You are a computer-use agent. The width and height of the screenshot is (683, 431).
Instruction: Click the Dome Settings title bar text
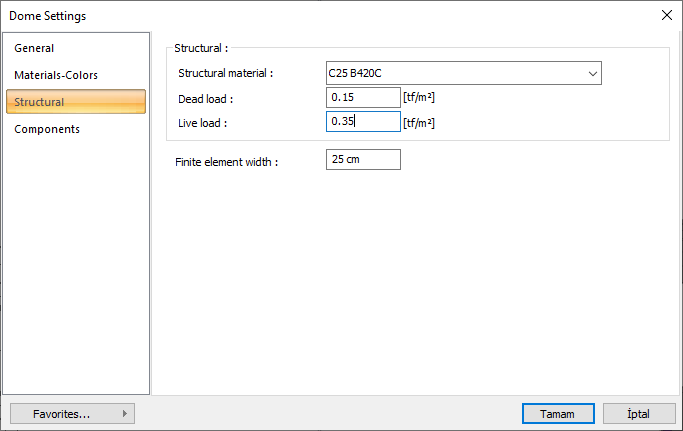47,16
